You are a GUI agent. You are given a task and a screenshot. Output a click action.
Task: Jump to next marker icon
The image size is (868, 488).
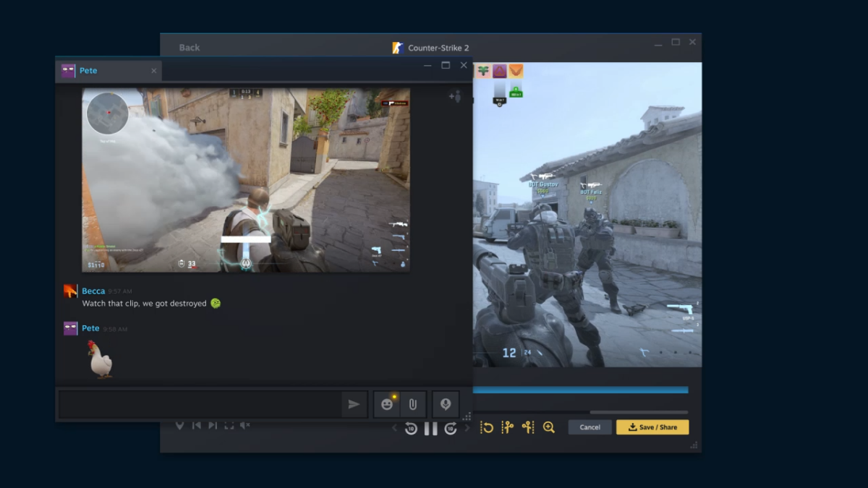pos(213,425)
